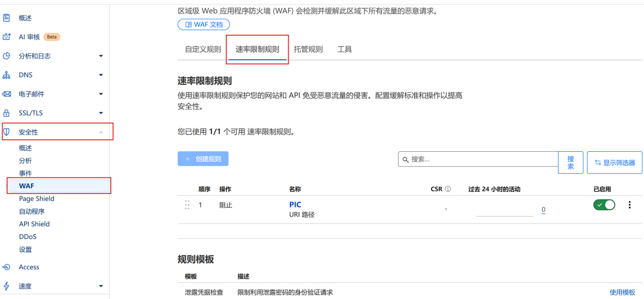Open API Shield in sidebar
644x299 pixels.
pos(34,224)
